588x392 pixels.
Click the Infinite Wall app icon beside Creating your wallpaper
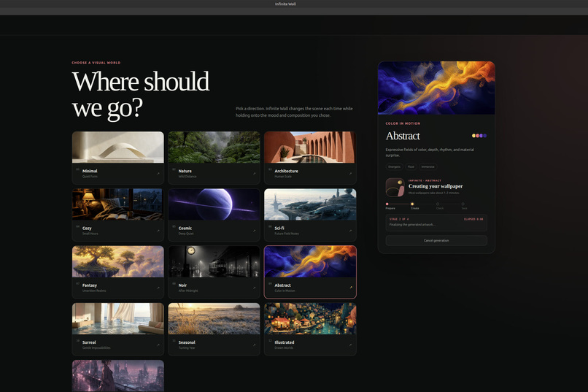[x=395, y=187]
